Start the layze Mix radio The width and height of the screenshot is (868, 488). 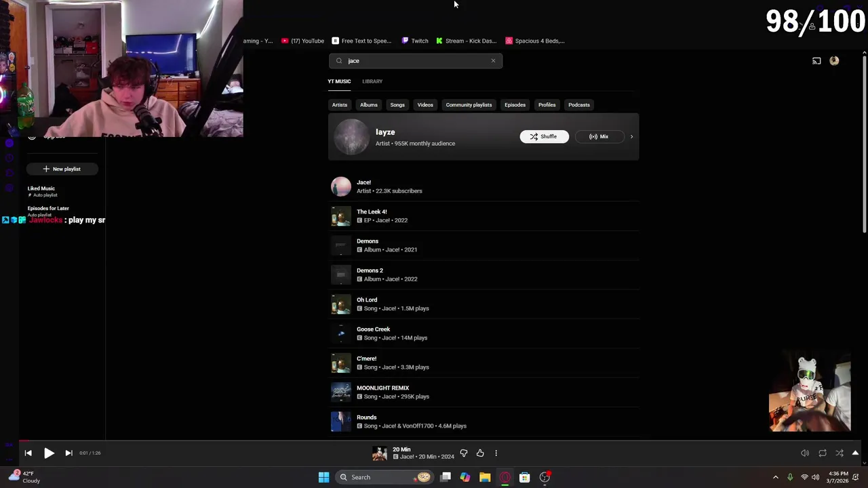pos(599,136)
